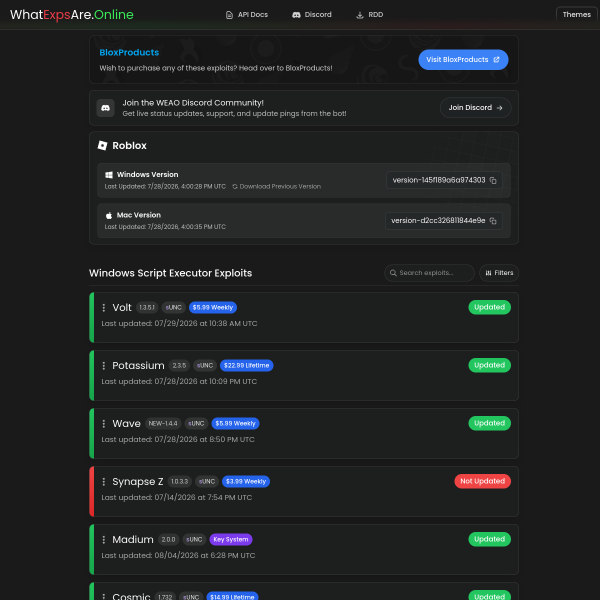Click Wave $5.99 Weekly price badge
The image size is (600, 600).
(235, 423)
